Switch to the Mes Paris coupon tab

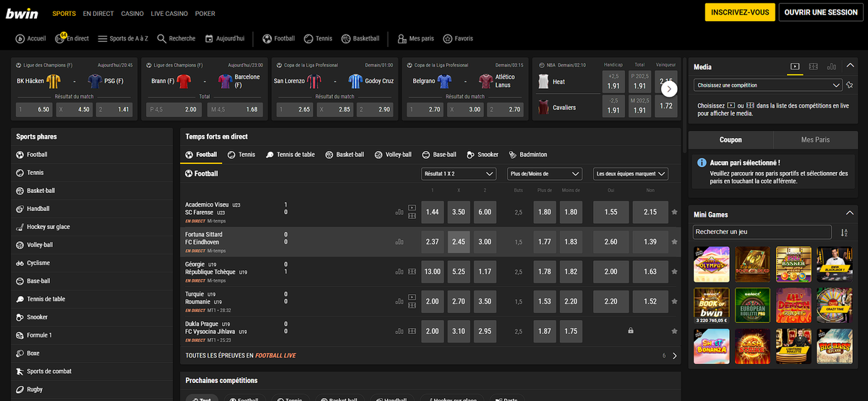click(815, 139)
